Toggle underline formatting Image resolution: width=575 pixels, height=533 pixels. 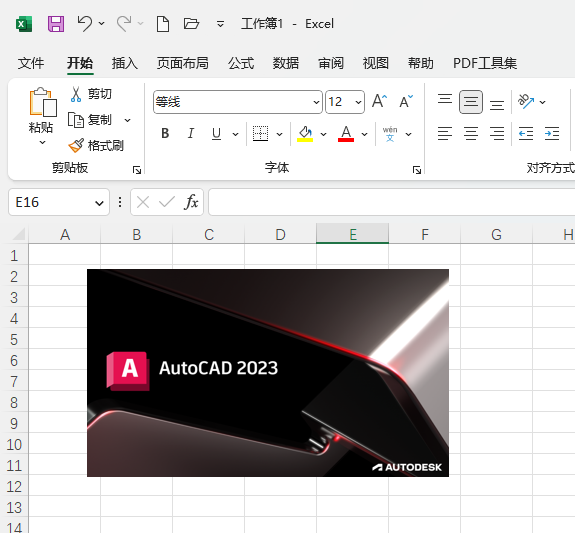(216, 134)
